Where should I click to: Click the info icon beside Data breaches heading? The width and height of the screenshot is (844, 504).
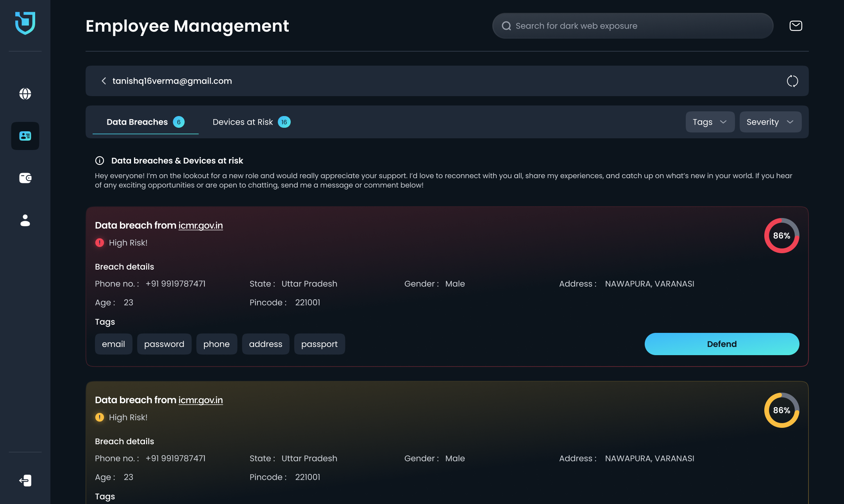pyautogui.click(x=100, y=161)
